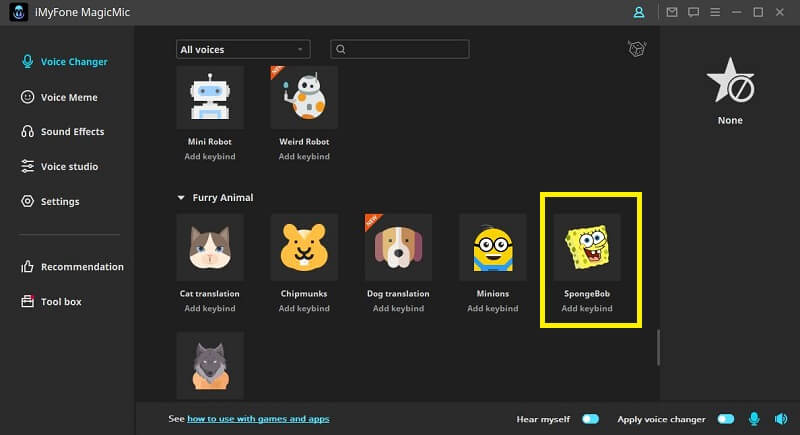Select the Dog translation voice

pyautogui.click(x=398, y=247)
